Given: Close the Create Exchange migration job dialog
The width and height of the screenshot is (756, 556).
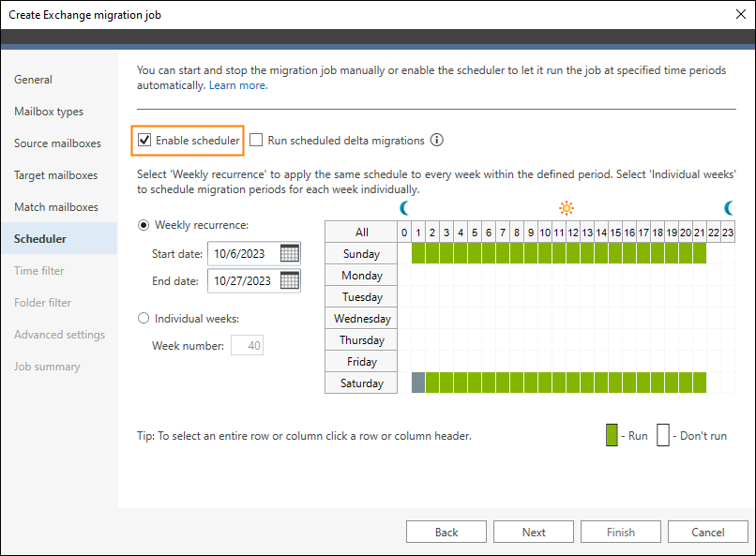Looking at the screenshot, I should [x=741, y=14].
